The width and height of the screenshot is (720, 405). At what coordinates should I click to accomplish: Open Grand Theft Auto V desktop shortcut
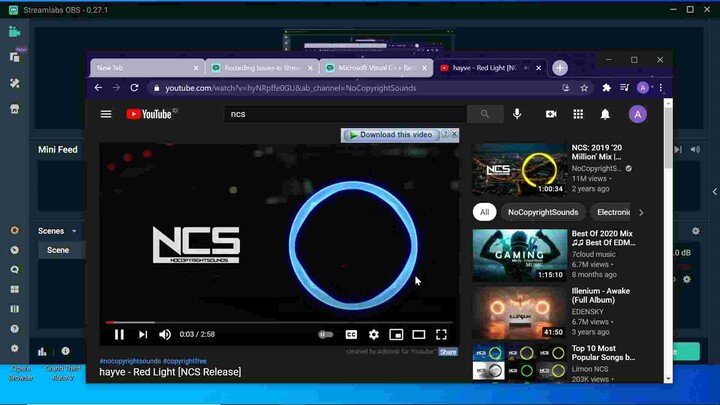tap(63, 373)
